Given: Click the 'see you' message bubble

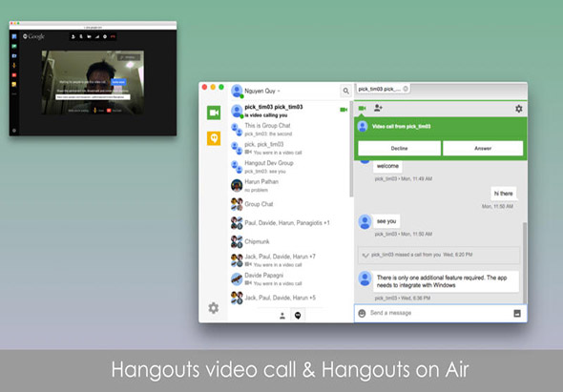Looking at the screenshot, I should pos(386,221).
